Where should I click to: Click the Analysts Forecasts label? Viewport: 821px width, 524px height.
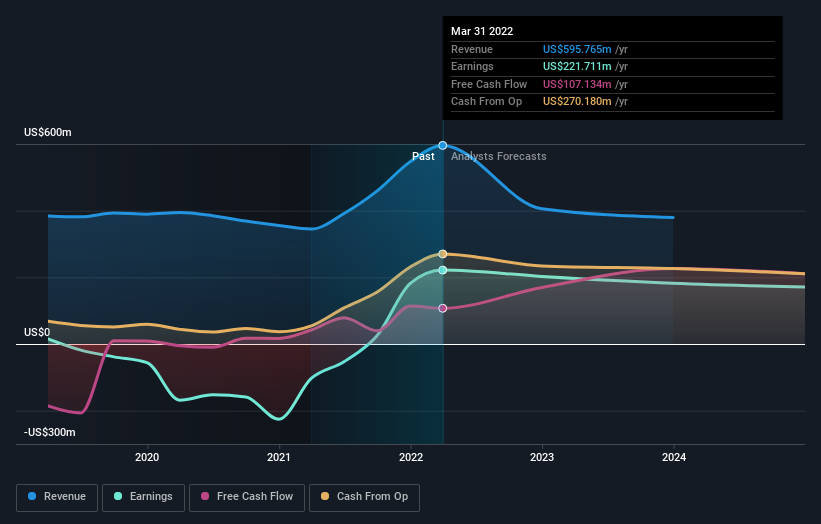click(499, 156)
